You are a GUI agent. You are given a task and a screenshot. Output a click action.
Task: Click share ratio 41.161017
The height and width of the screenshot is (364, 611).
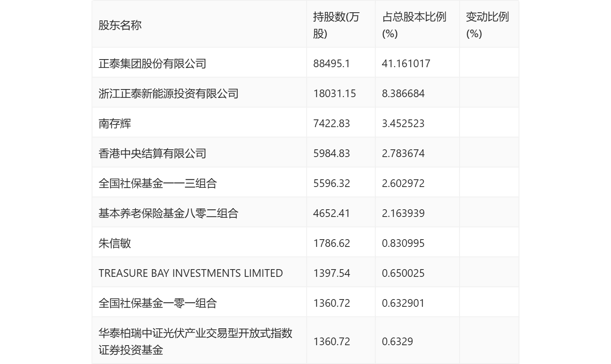[x=406, y=63]
